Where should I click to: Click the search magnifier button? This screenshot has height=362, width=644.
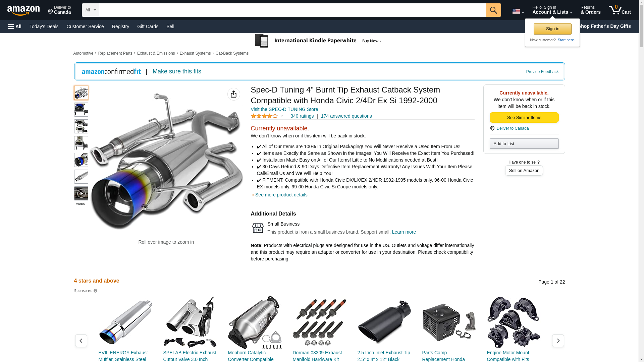coord(493,10)
